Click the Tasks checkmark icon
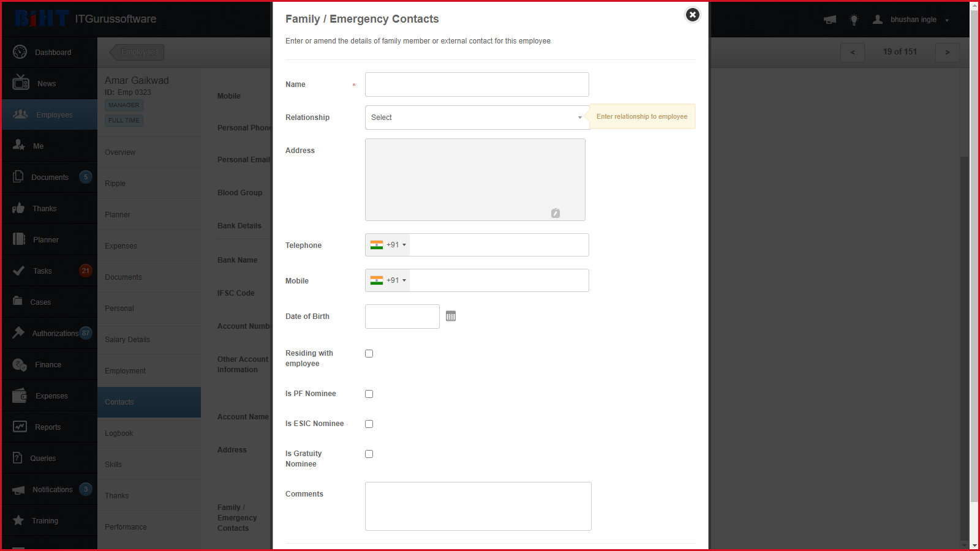This screenshot has width=980, height=551. (19, 271)
